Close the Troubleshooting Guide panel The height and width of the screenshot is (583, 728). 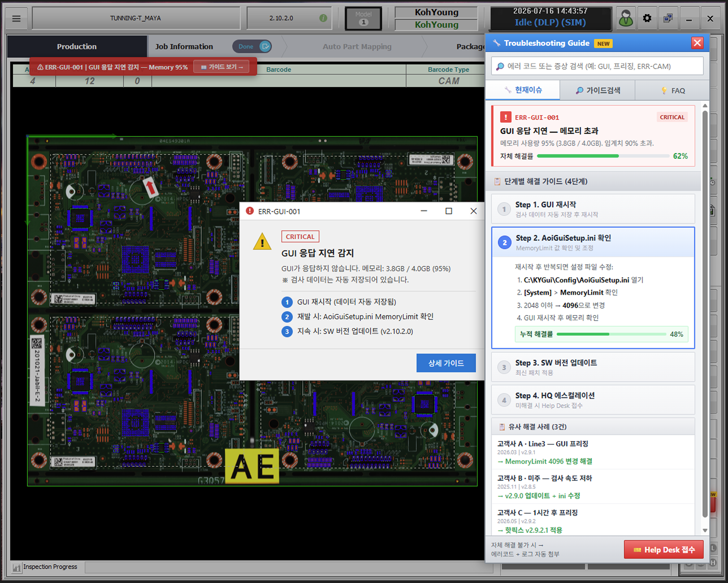pos(697,43)
